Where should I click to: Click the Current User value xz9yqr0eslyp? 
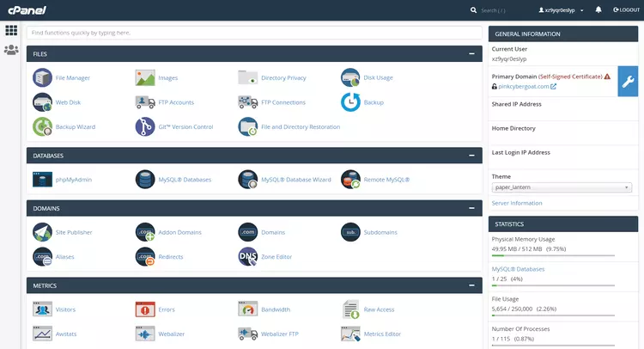pyautogui.click(x=509, y=58)
